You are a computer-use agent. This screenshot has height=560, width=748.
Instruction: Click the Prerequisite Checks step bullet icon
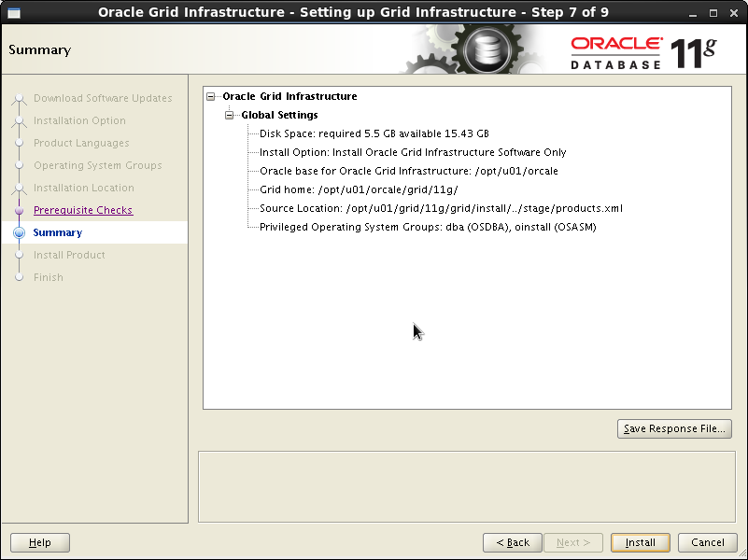click(19, 210)
